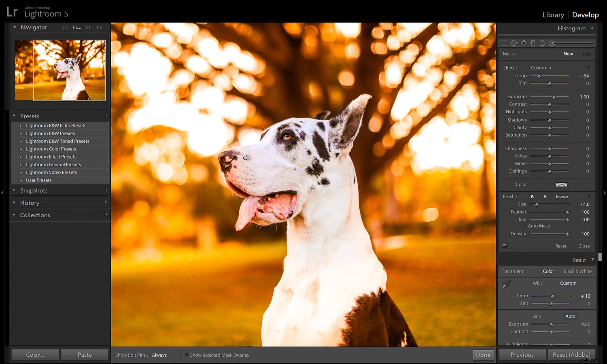Select the Crop Overlay tool

504,42
